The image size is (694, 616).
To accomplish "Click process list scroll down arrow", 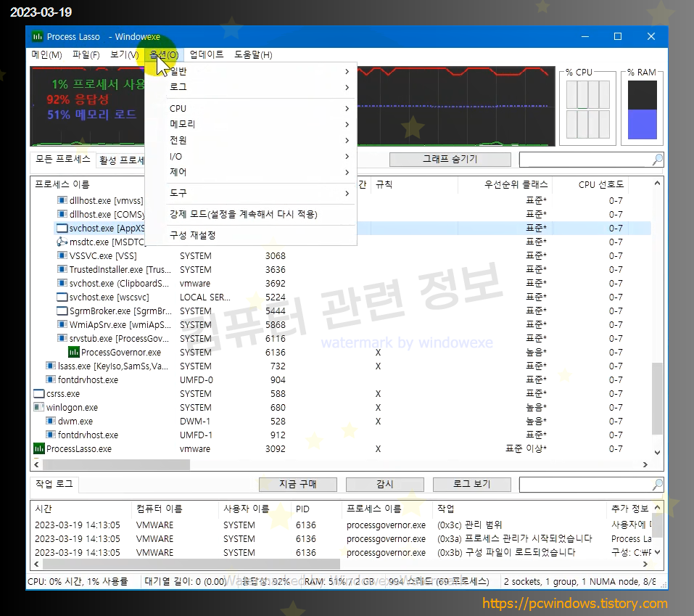I will click(x=657, y=453).
